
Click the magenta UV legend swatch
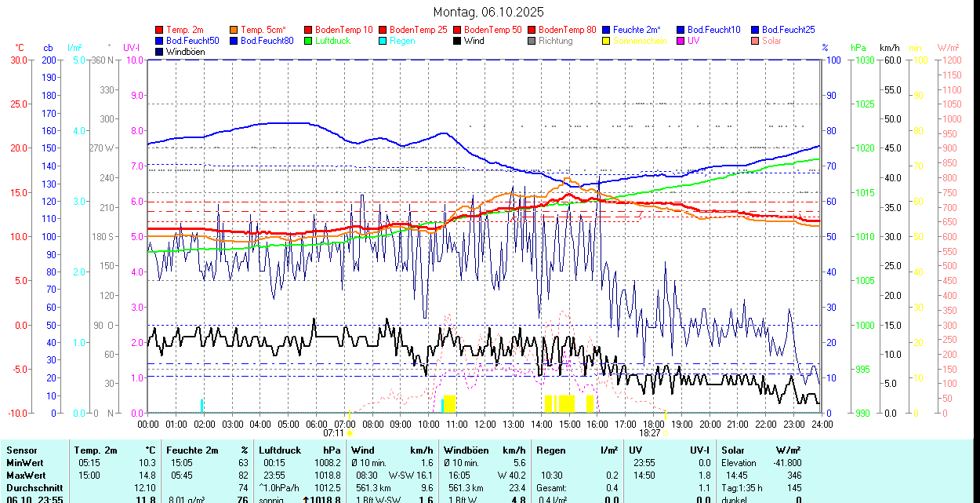[681, 41]
